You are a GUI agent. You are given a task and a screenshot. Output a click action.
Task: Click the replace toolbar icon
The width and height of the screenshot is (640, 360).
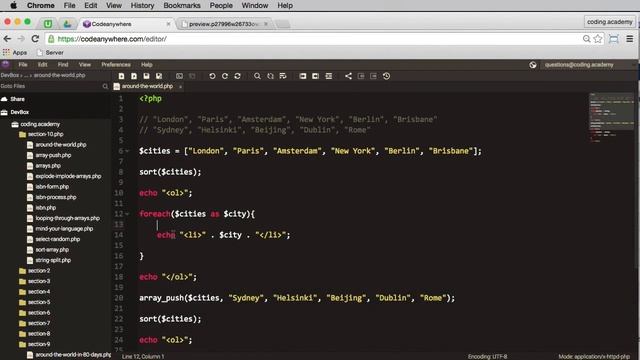(x=270, y=76)
